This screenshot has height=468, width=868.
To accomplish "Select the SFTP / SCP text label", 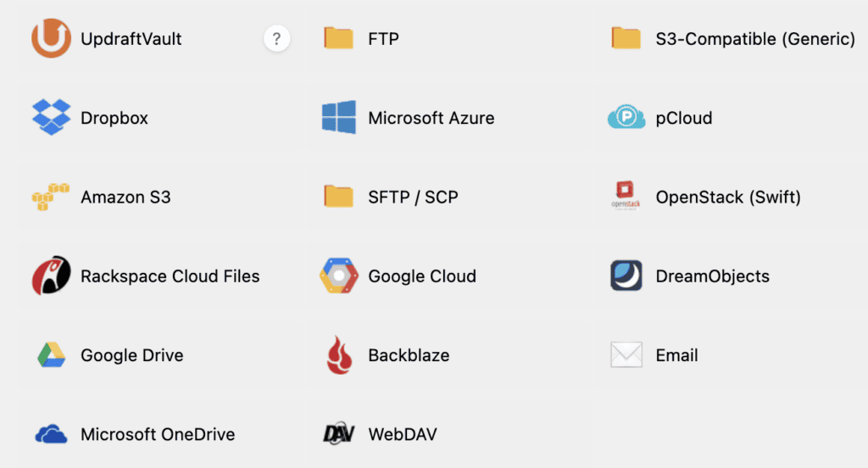I will tap(413, 198).
